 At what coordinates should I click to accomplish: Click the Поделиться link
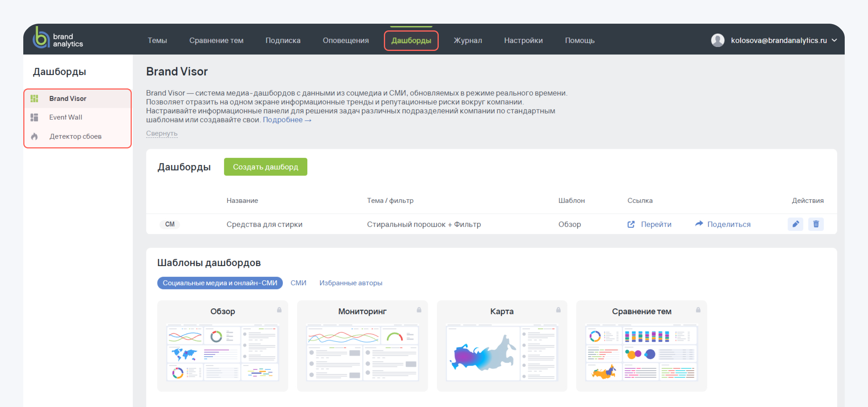coord(729,224)
